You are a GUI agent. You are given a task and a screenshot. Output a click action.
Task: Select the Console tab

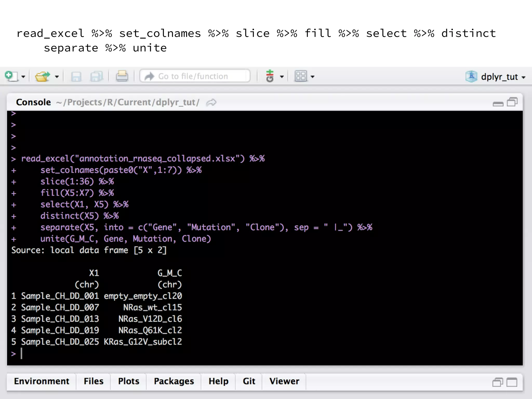pos(34,102)
